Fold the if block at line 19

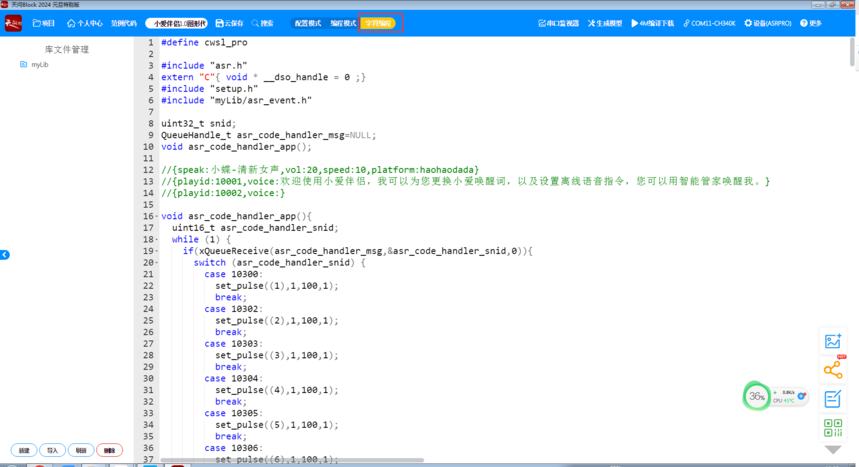[x=157, y=251]
